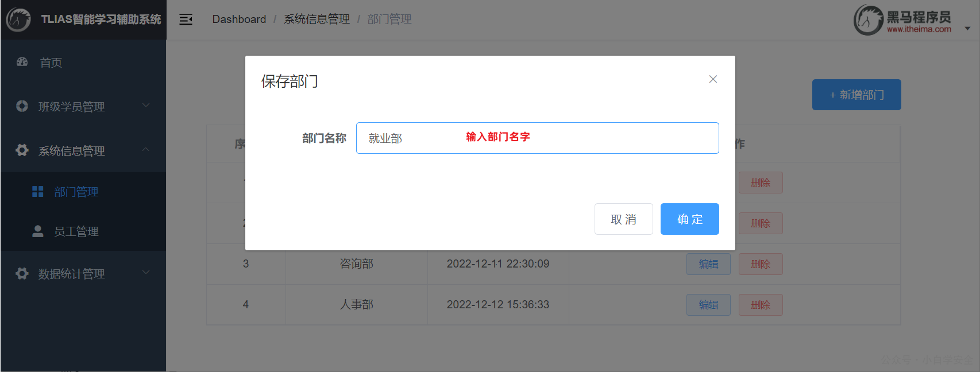Toggle the sidebar collapse hamburger icon
Viewport: 980px width, 372px height.
186,20
